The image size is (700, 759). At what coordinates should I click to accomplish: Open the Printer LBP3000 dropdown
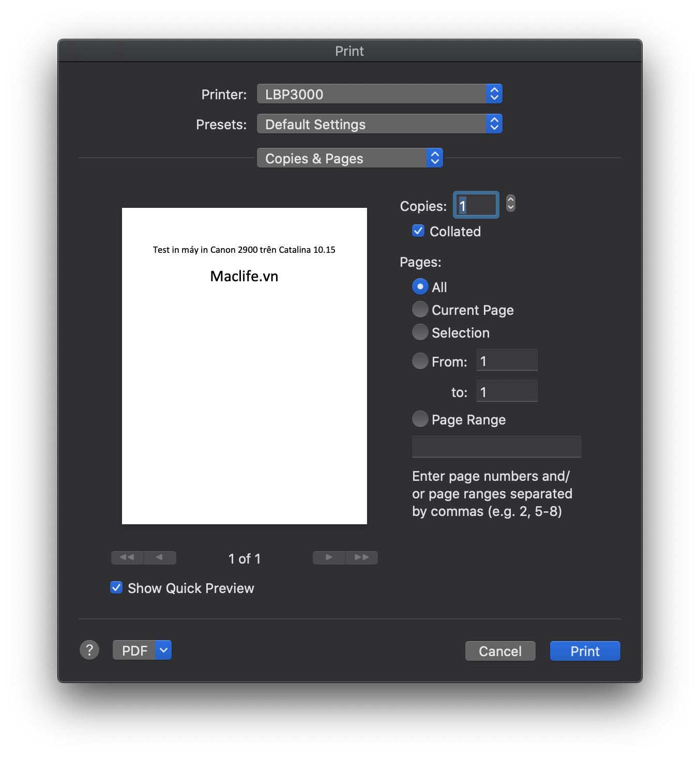pyautogui.click(x=379, y=94)
